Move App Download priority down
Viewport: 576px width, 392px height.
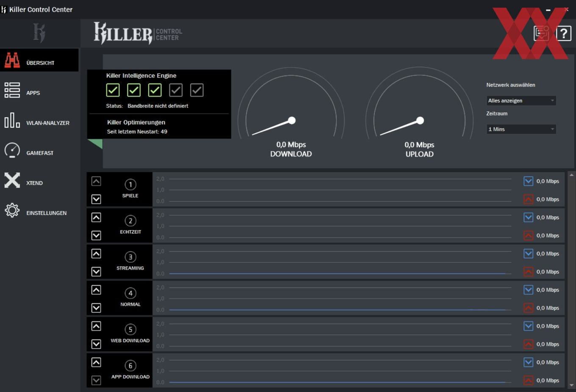point(96,380)
